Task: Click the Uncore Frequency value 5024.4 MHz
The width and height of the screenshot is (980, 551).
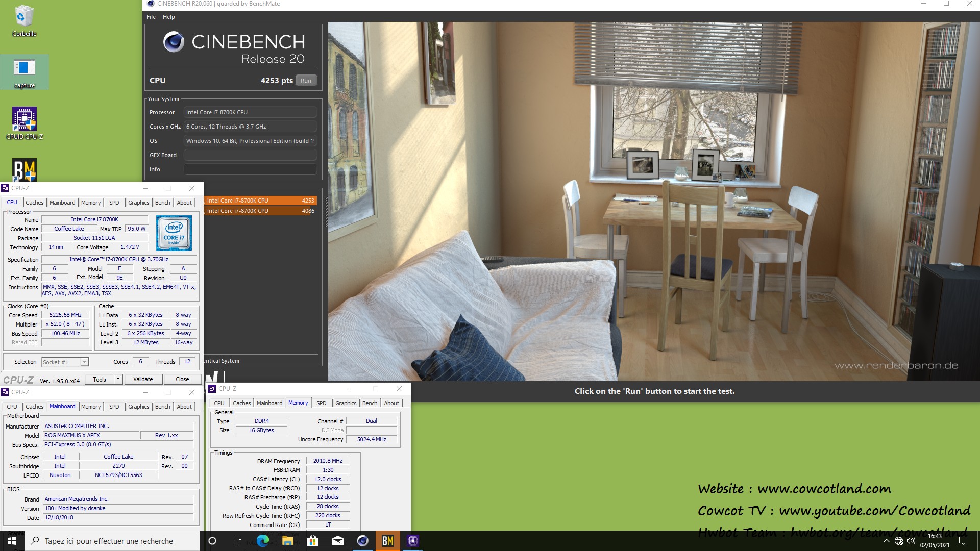Action: click(372, 439)
